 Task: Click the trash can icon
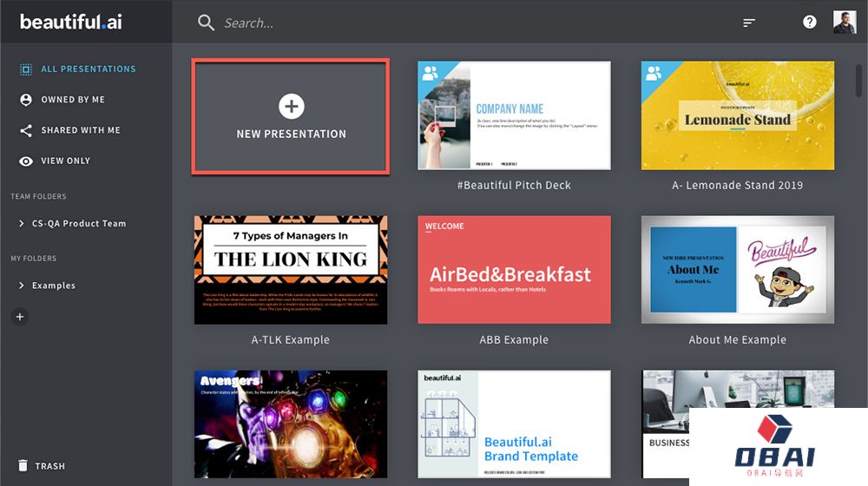click(23, 465)
